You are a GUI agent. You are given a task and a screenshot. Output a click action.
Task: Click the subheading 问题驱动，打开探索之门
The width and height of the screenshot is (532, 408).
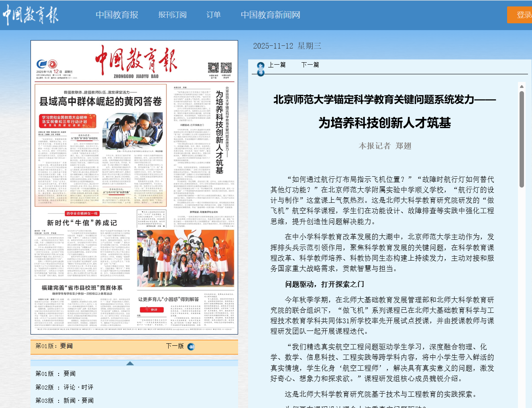coord(324,284)
